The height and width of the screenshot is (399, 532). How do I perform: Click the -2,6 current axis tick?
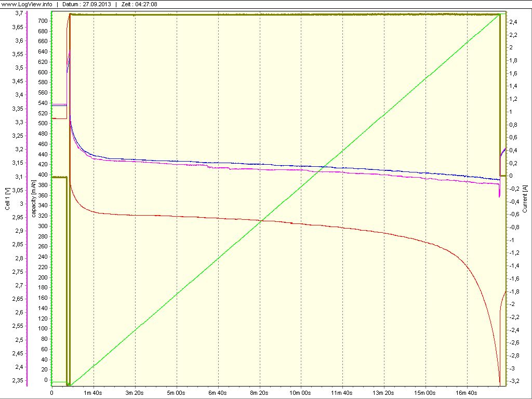point(514,343)
